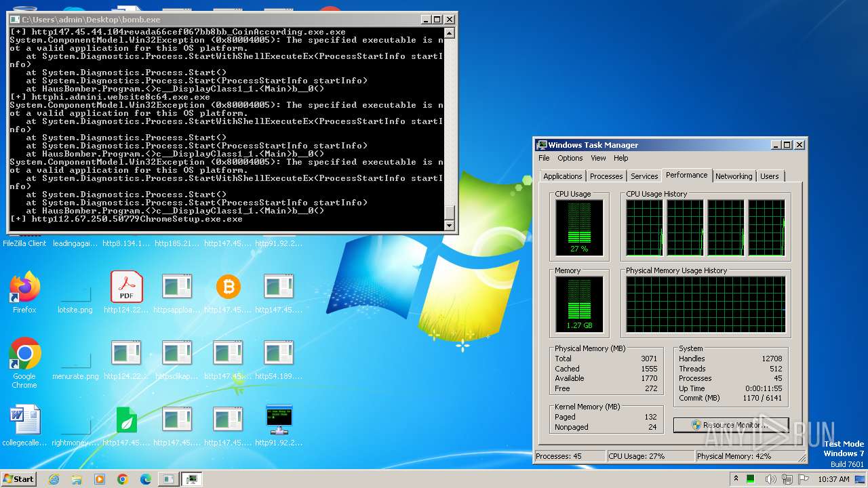
Task: Click the Commit value 1170 / 6141
Action: pyautogui.click(x=762, y=398)
